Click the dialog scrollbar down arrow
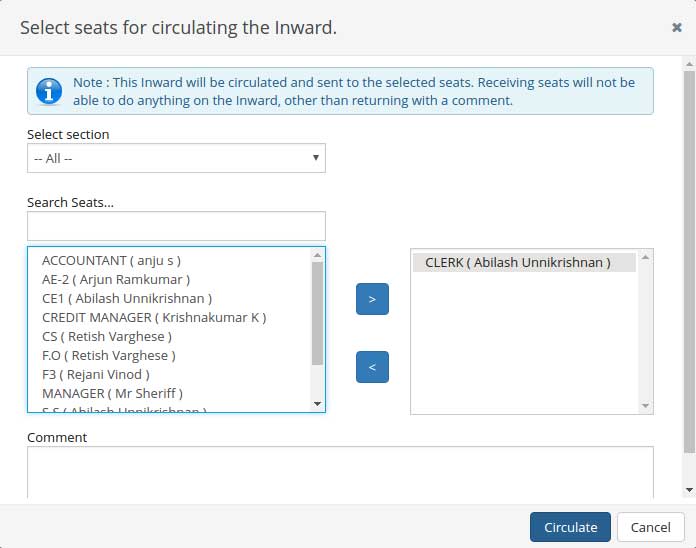 coord(689,489)
